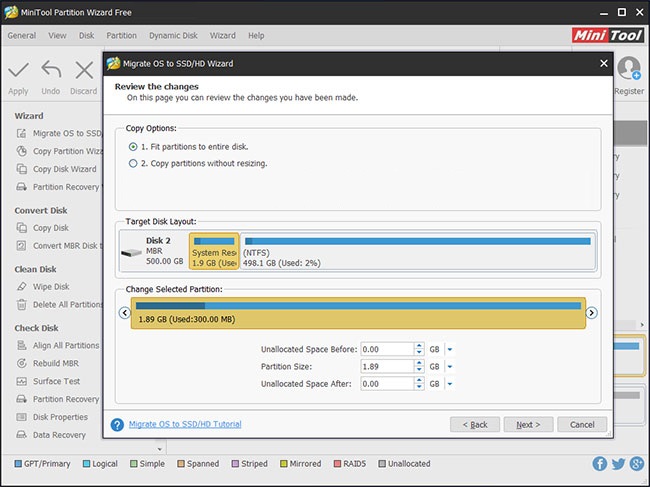This screenshot has width=650, height=487.
Task: Click the Undo arrow icon
Action: pos(51,72)
